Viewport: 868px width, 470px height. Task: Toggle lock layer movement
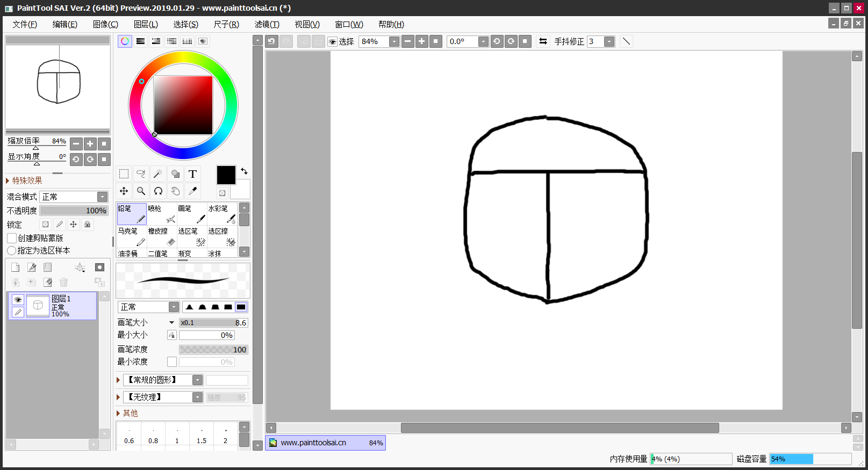[x=74, y=225]
